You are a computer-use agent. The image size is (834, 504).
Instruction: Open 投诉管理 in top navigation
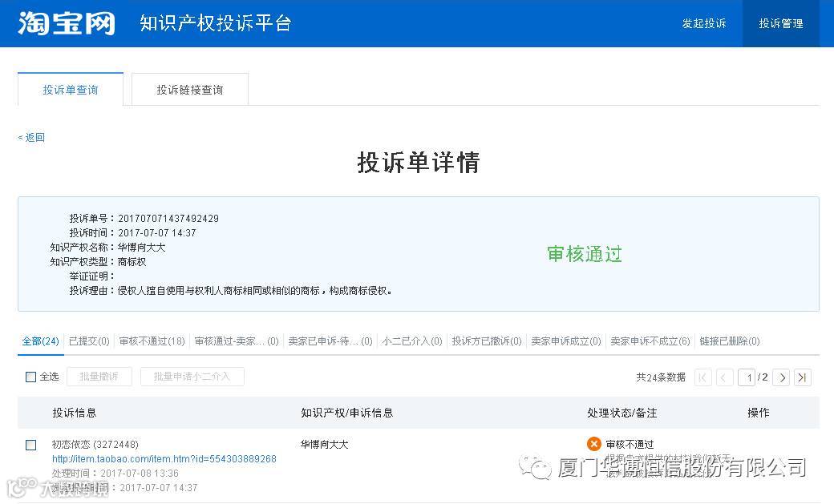(781, 23)
